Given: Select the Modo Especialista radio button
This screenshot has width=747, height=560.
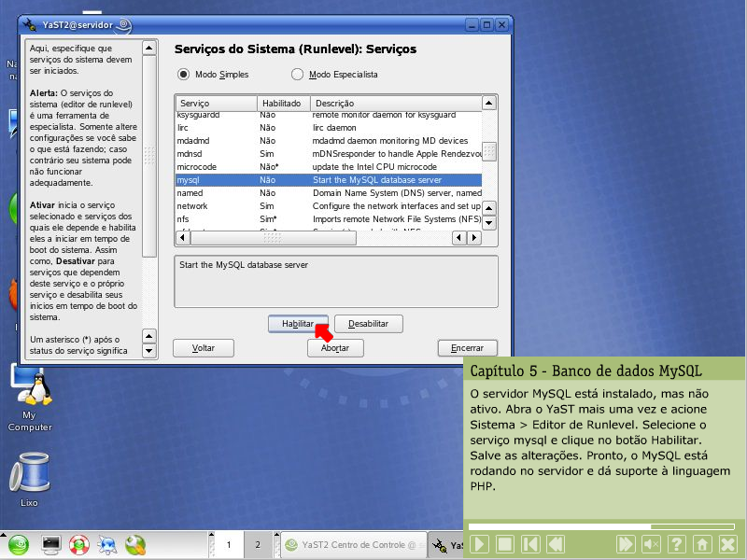Looking at the screenshot, I should click(298, 74).
